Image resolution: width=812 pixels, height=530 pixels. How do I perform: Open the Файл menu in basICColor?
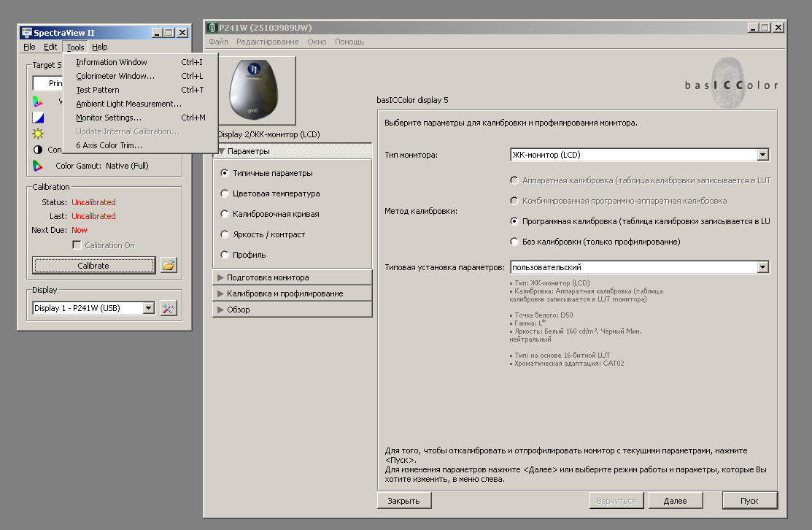[218, 42]
